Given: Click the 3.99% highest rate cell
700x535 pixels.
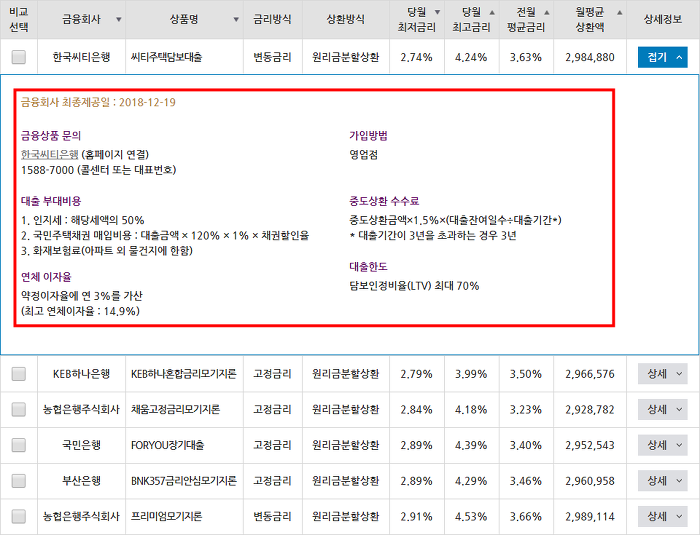Looking at the screenshot, I should coord(471,374).
